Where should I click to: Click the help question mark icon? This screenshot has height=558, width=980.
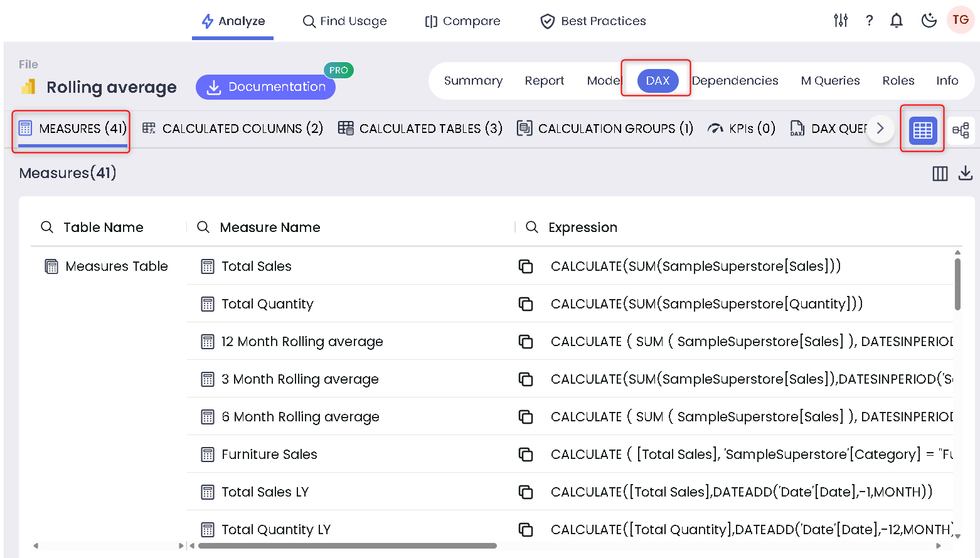click(869, 21)
